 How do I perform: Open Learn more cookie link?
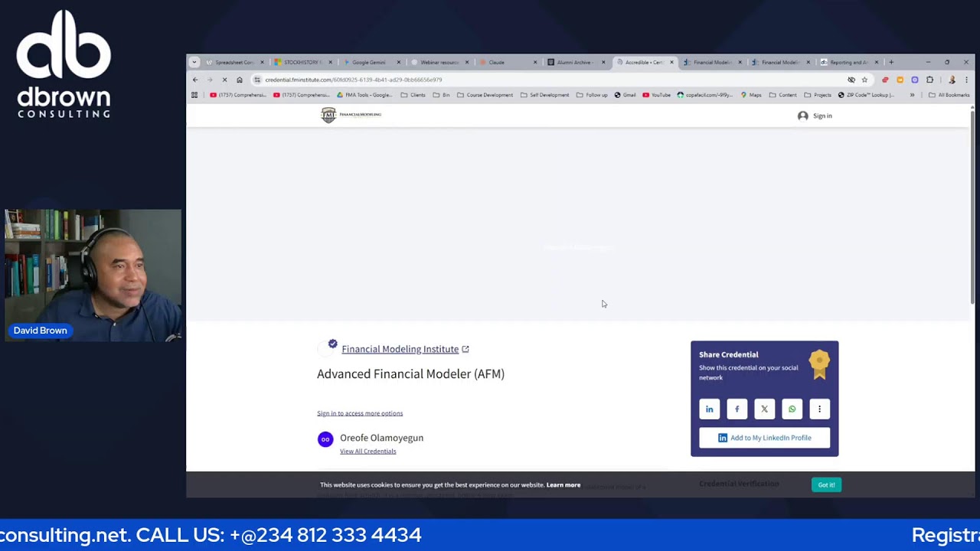[x=563, y=484]
